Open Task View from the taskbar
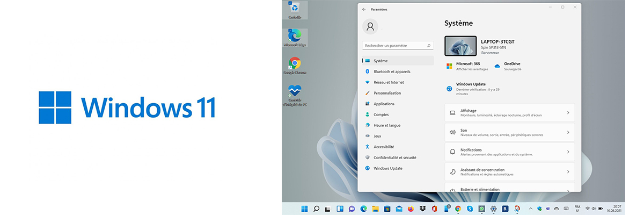 327,209
